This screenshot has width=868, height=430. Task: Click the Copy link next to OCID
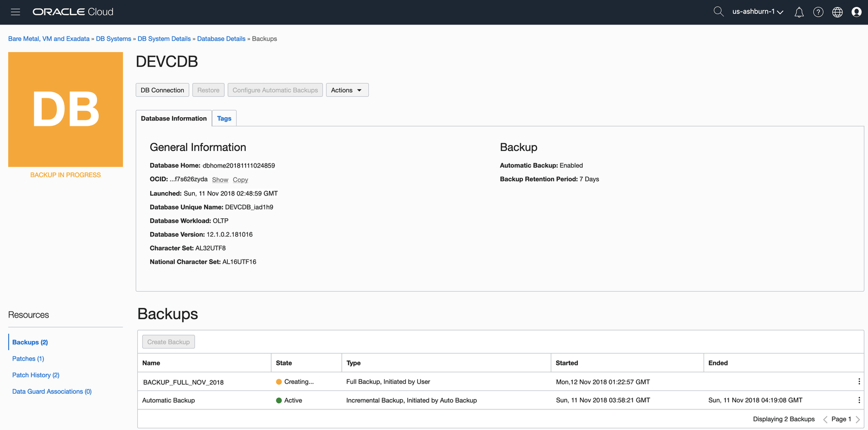click(x=240, y=180)
